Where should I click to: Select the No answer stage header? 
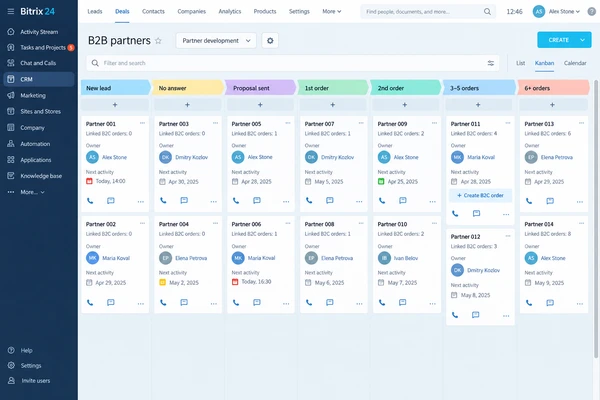[188, 88]
